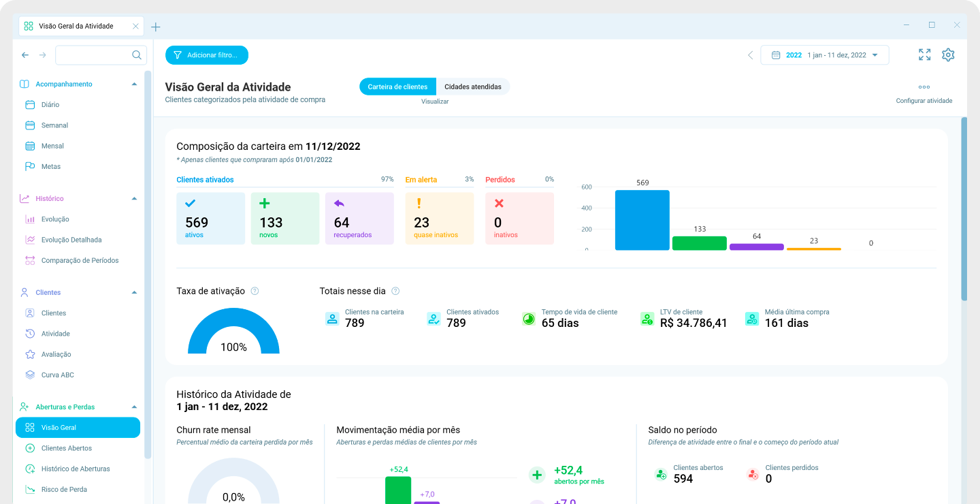Collapse the Histórico section

[x=134, y=198]
